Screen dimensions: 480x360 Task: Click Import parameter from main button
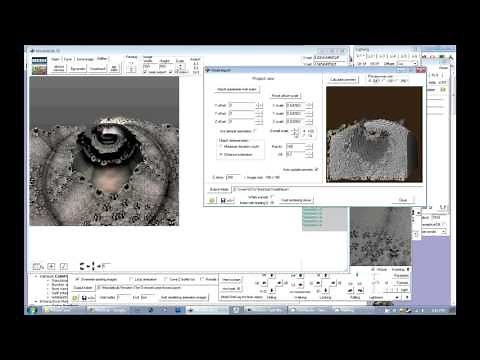[237, 89]
